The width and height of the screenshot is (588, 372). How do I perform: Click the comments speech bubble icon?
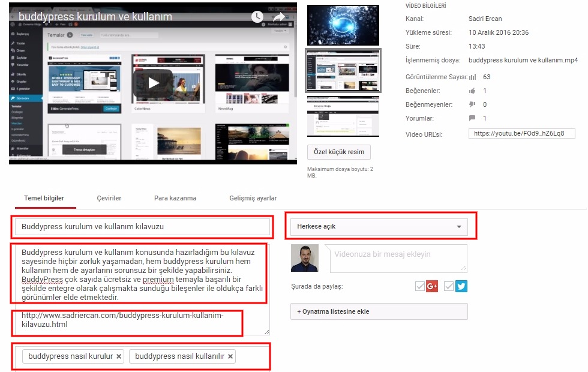click(x=472, y=118)
